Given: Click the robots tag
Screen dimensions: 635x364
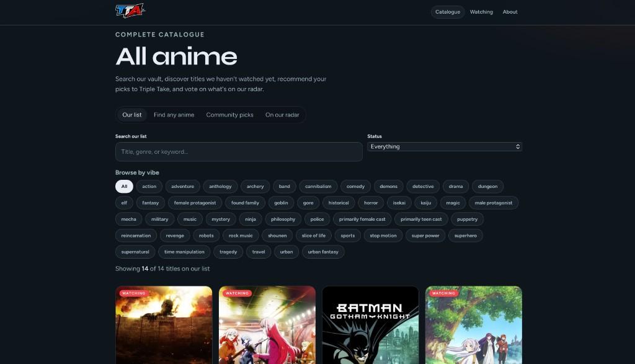Looking at the screenshot, I should 206,236.
